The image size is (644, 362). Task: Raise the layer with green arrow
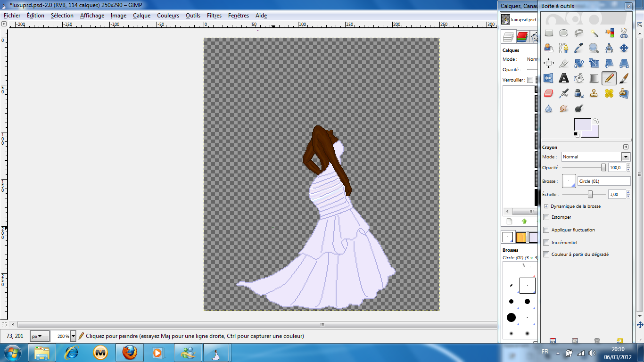pos(524,221)
